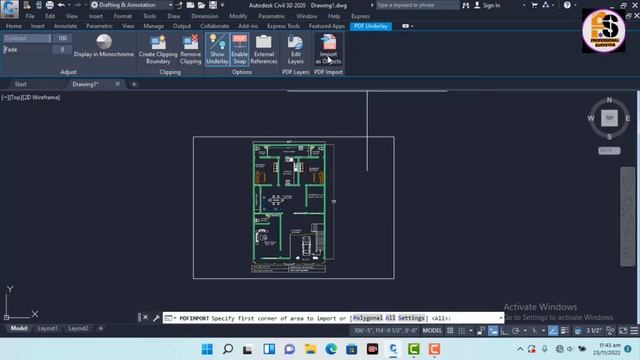The image size is (640, 360).
Task: Open the Format menu
Action: pyautogui.click(x=122, y=16)
